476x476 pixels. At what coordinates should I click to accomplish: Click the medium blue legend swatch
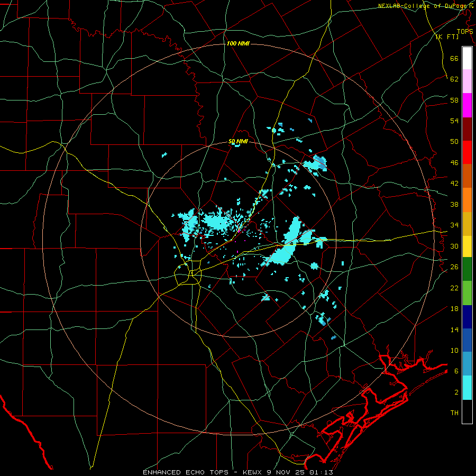coord(467,340)
